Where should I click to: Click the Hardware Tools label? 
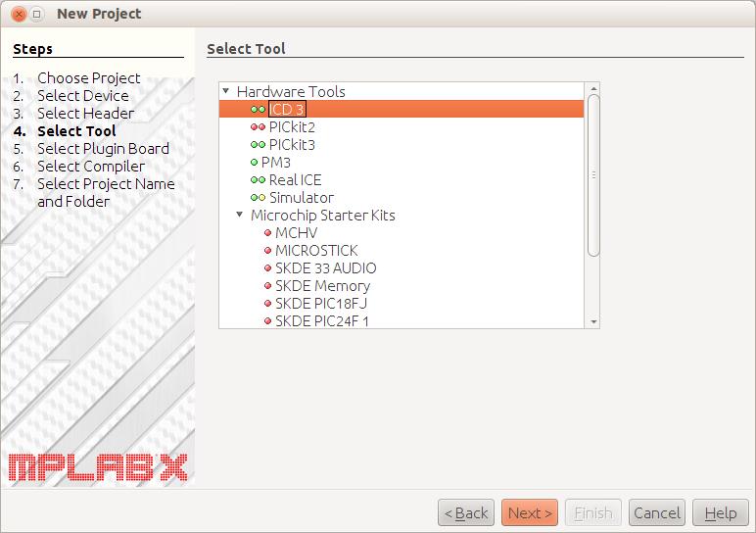291,92
